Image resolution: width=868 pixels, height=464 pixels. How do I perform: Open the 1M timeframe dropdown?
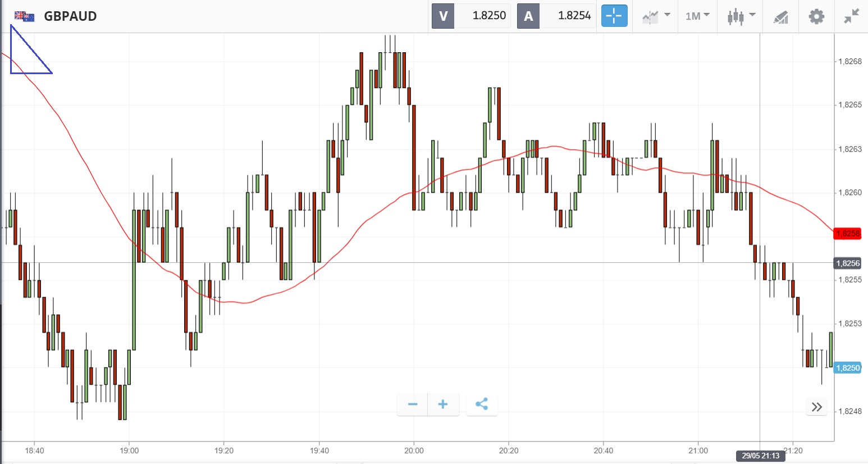[697, 16]
